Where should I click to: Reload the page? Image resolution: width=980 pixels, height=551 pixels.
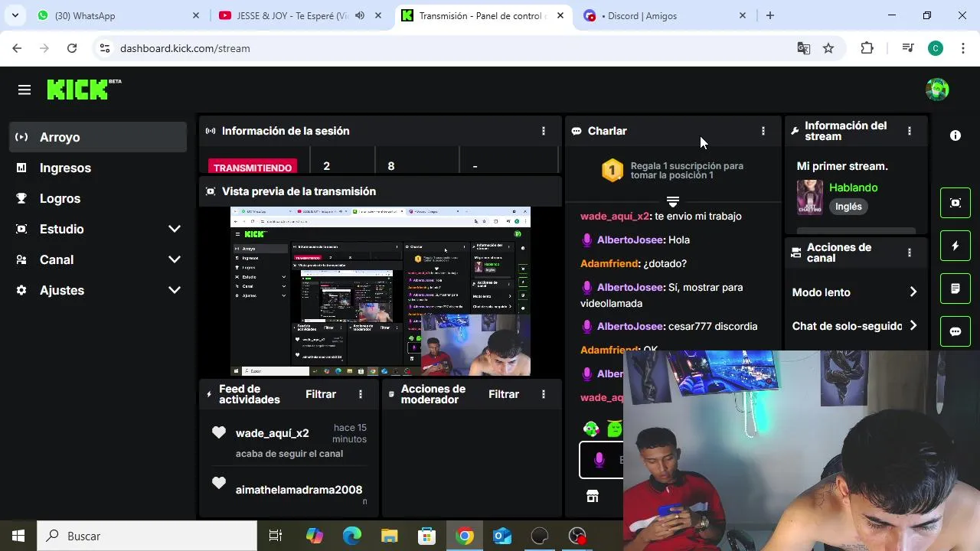[72, 48]
